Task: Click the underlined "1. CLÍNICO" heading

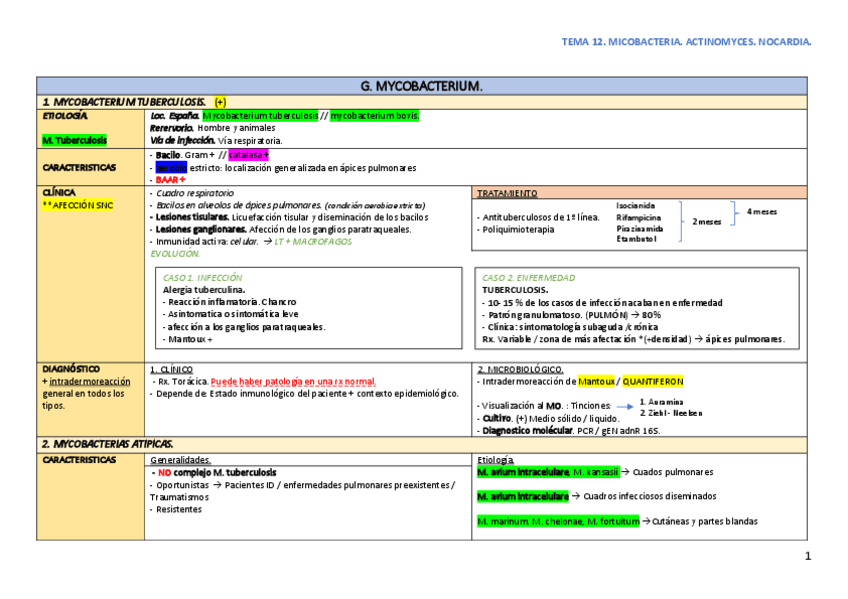Action: click(x=171, y=369)
